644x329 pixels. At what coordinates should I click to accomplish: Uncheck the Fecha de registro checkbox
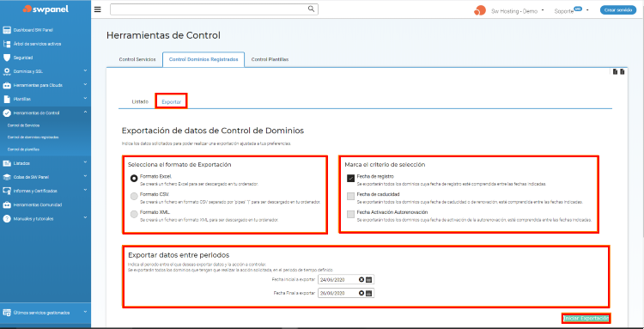350,179
